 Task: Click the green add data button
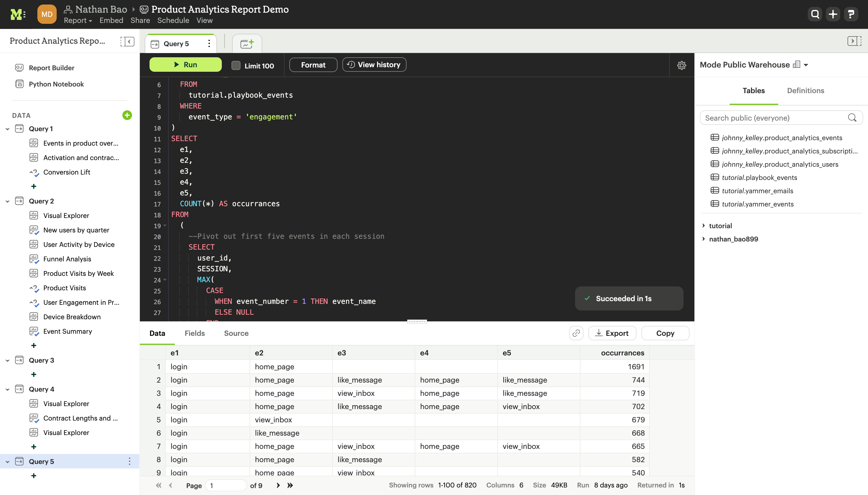tap(127, 115)
